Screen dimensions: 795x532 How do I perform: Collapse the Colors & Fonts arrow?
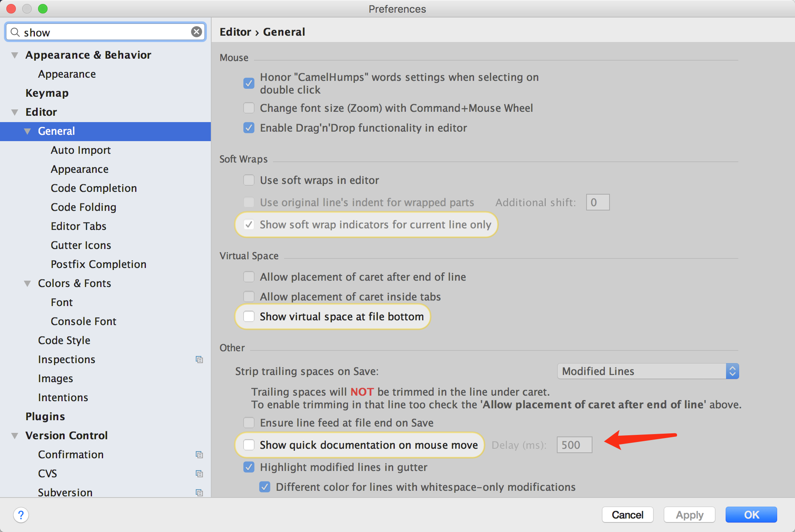pos(27,283)
